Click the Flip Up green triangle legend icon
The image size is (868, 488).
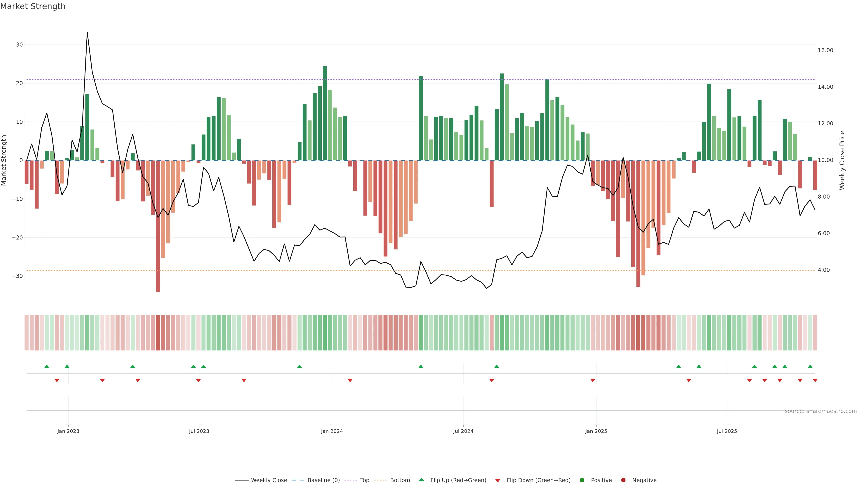point(421,480)
